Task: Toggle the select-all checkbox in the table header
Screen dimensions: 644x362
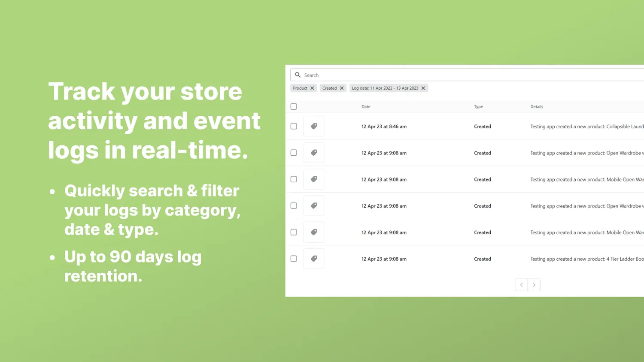Action: pos(294,106)
